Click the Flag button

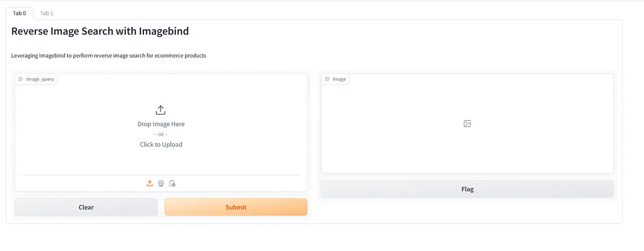(467, 189)
